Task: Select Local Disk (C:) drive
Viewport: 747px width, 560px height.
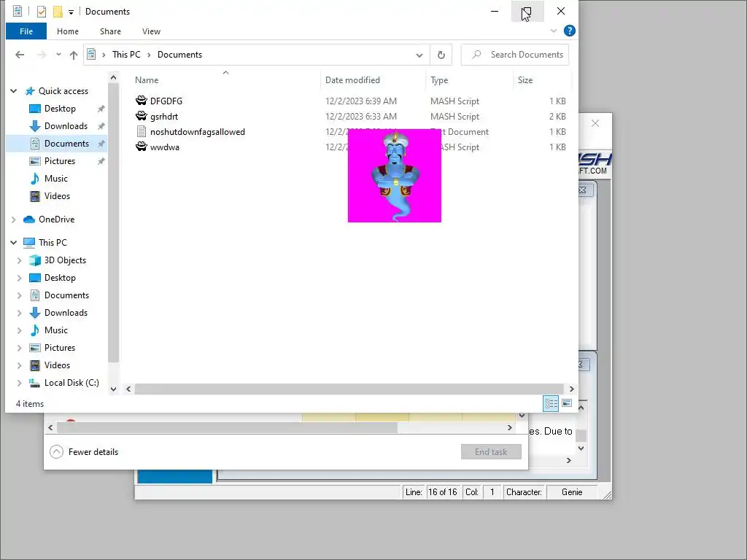Action: tap(71, 383)
